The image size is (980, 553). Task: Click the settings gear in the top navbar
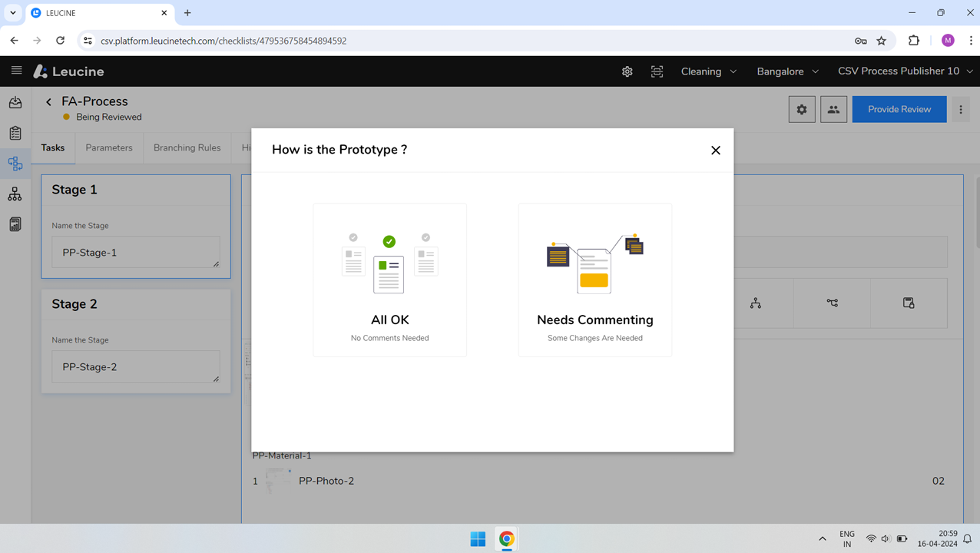(x=627, y=71)
